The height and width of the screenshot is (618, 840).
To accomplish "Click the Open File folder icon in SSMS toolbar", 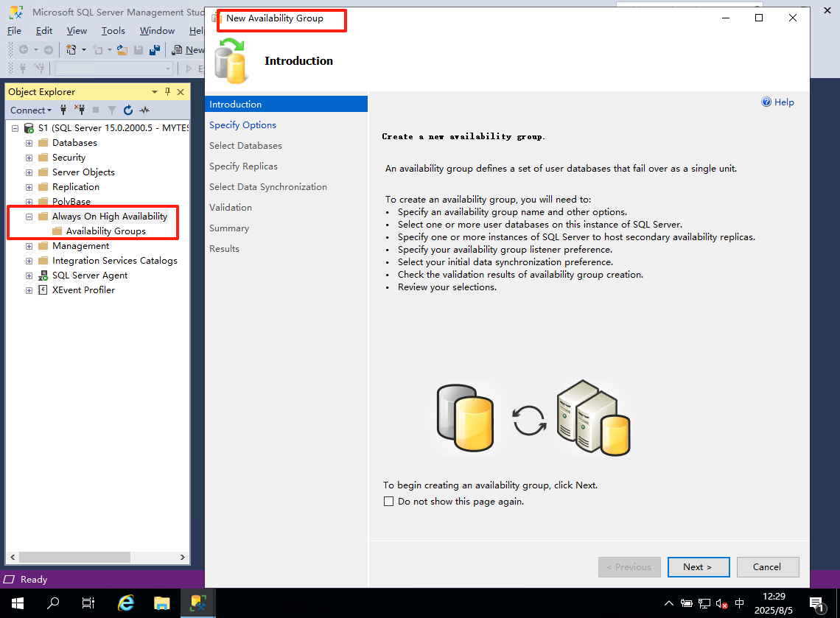I will click(x=122, y=50).
